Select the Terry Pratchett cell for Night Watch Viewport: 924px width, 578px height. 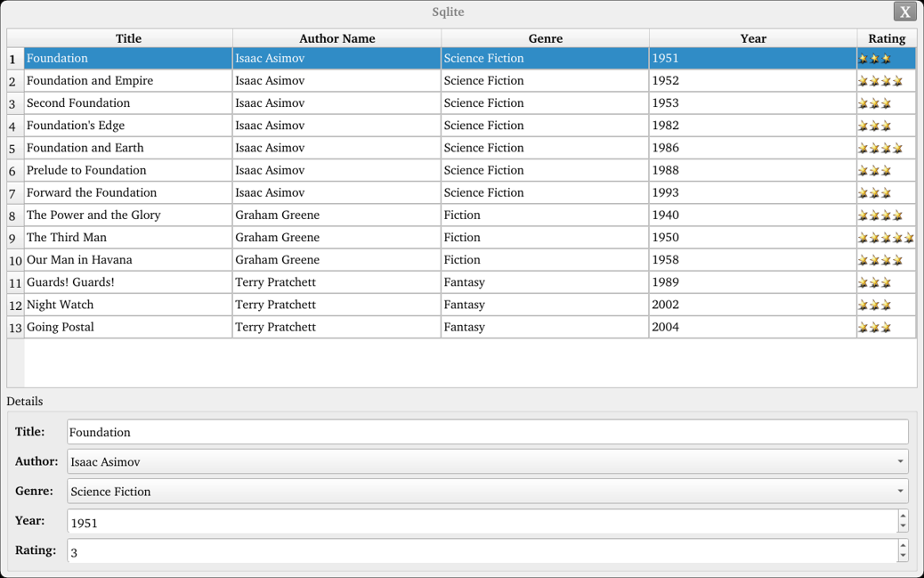point(336,305)
